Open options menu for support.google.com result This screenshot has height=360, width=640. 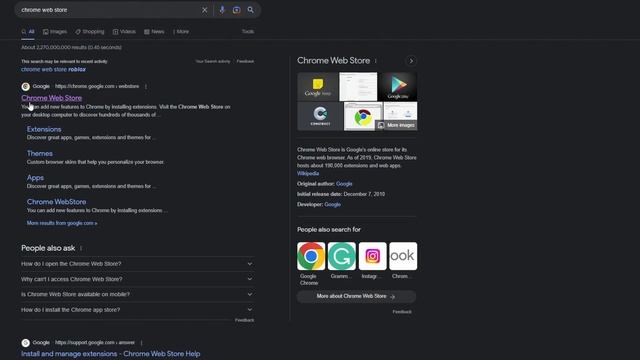141,343
